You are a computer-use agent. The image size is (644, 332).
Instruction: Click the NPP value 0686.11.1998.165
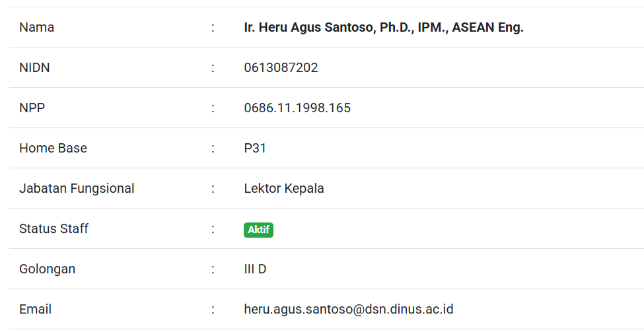click(x=297, y=108)
